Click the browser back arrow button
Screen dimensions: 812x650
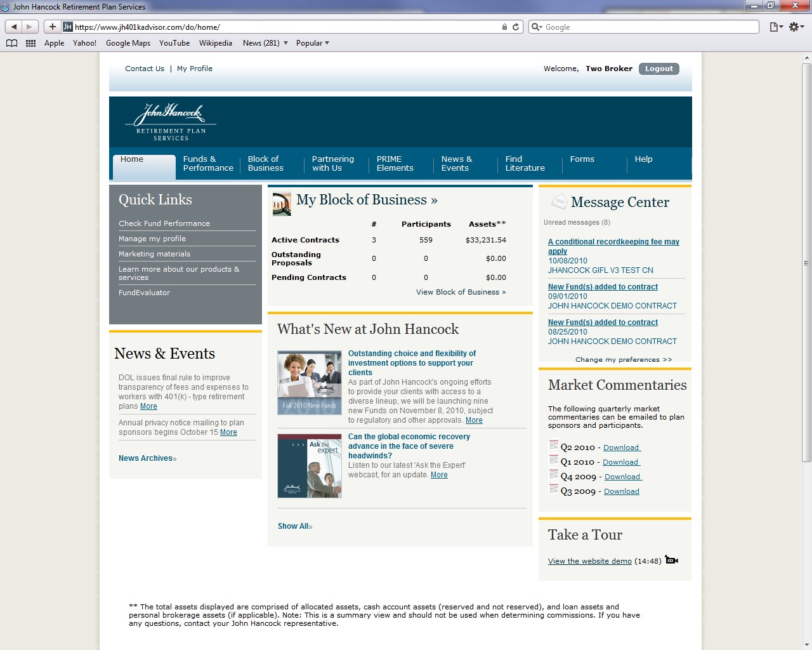(14, 27)
